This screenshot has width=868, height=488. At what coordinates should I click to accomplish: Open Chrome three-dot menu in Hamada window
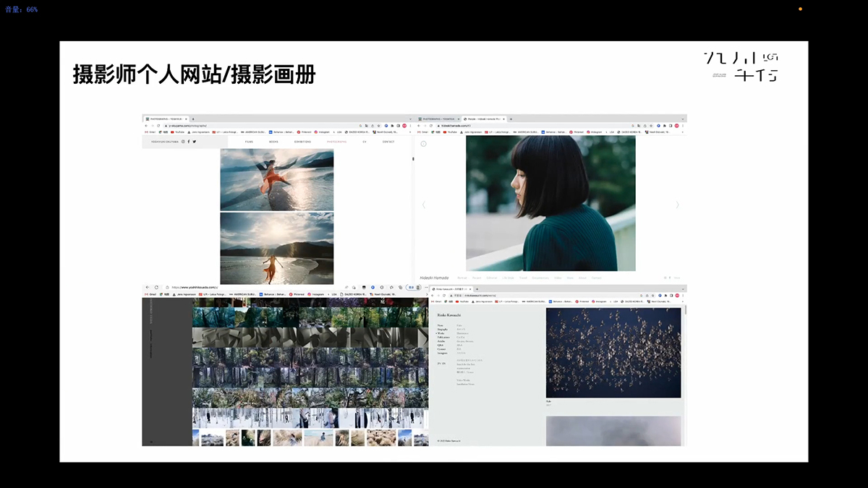coord(683,126)
